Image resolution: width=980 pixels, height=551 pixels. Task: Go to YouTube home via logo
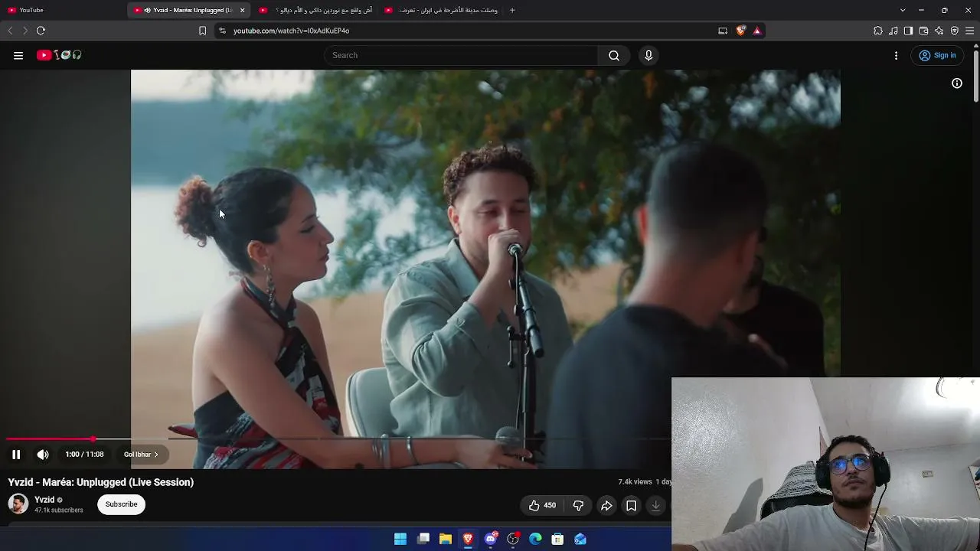[59, 55]
